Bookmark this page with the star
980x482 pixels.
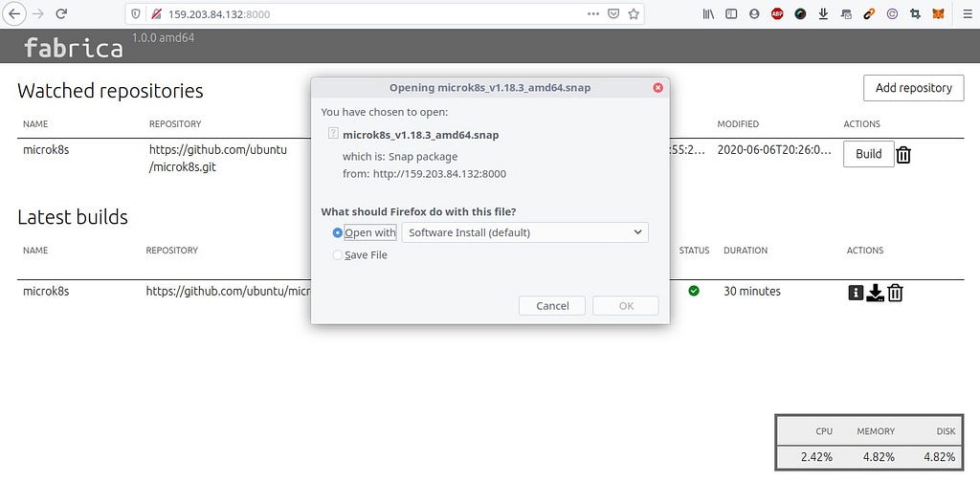coord(634,13)
